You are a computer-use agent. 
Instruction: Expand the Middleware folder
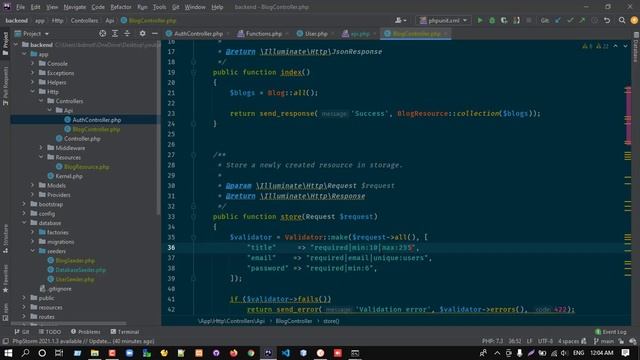[41, 148]
